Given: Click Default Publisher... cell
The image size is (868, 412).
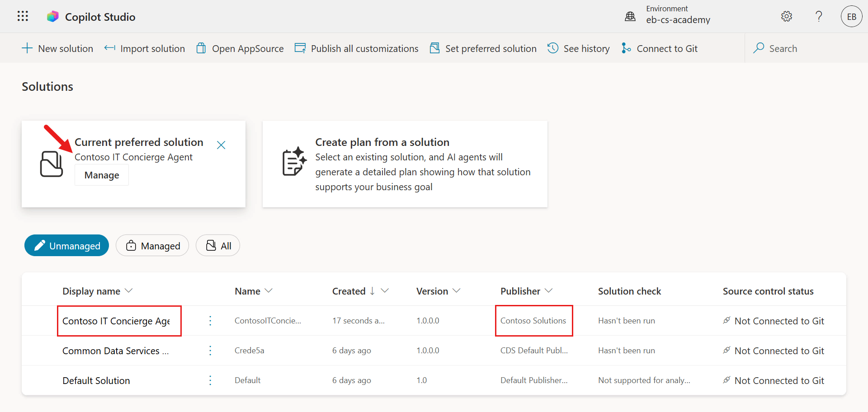Looking at the screenshot, I should (534, 380).
